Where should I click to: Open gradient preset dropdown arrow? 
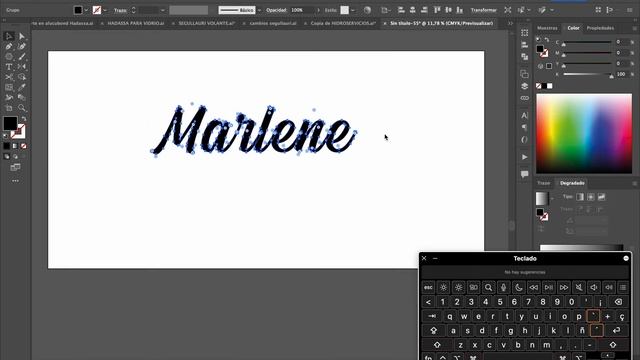pyautogui.click(x=552, y=199)
